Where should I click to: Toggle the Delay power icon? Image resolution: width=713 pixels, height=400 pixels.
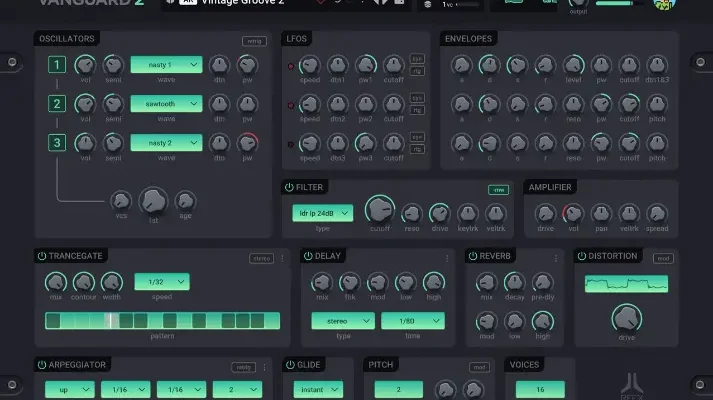[x=307, y=256]
